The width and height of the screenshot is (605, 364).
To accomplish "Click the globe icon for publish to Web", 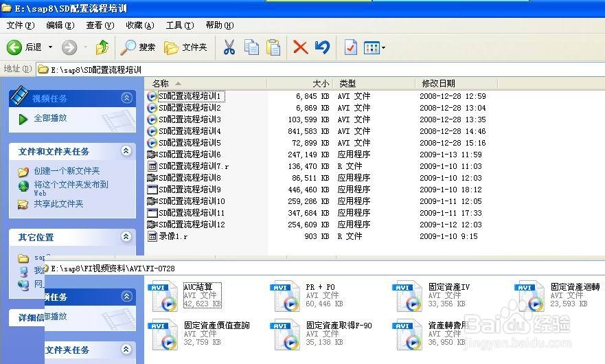I will 23,186.
